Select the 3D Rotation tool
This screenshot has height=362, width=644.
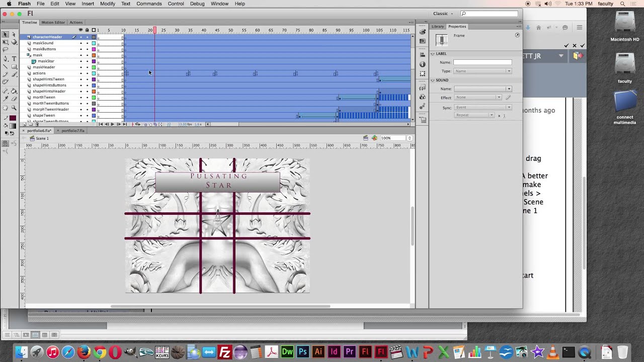tap(14, 42)
